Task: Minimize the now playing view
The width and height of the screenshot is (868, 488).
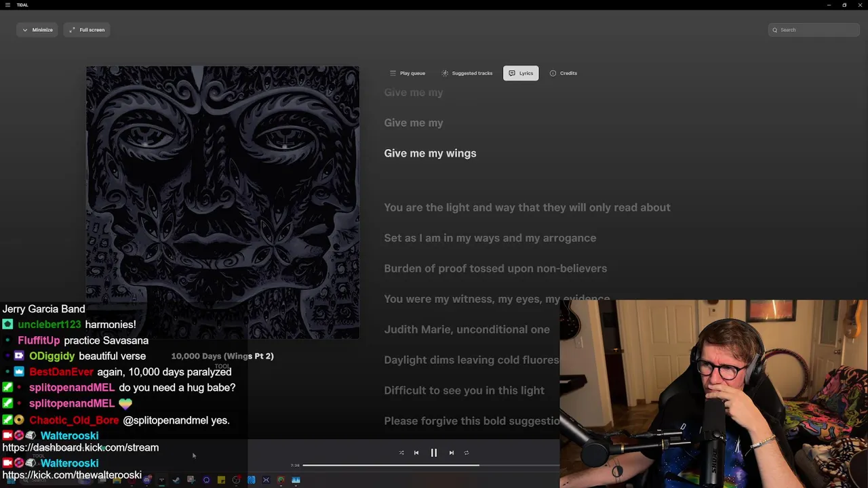Action: point(37,30)
